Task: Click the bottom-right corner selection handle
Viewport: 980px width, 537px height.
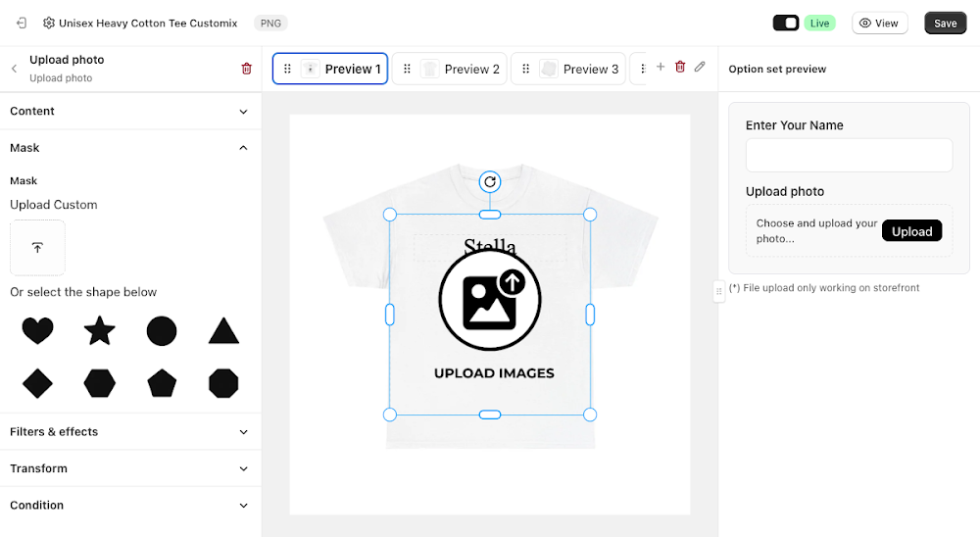Action: (x=590, y=415)
